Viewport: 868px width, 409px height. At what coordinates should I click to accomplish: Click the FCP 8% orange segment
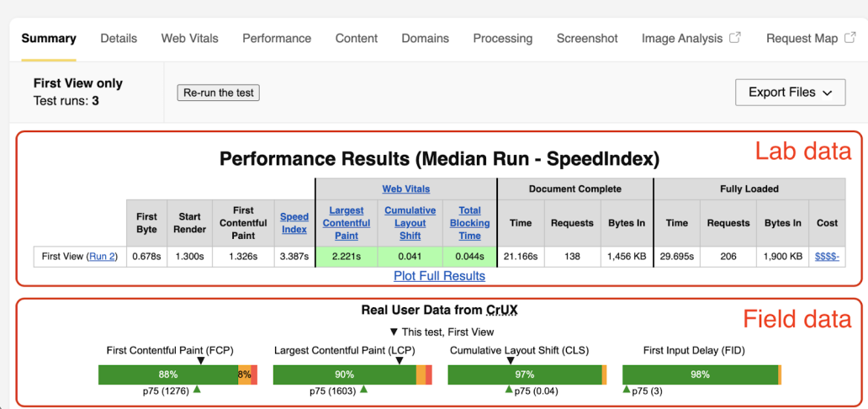(x=244, y=374)
